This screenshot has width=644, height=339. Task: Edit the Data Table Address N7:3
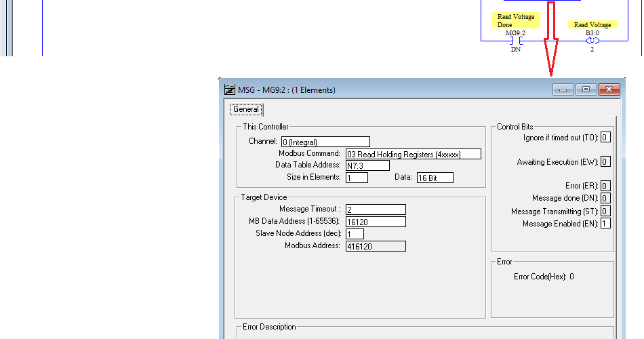[x=367, y=165]
